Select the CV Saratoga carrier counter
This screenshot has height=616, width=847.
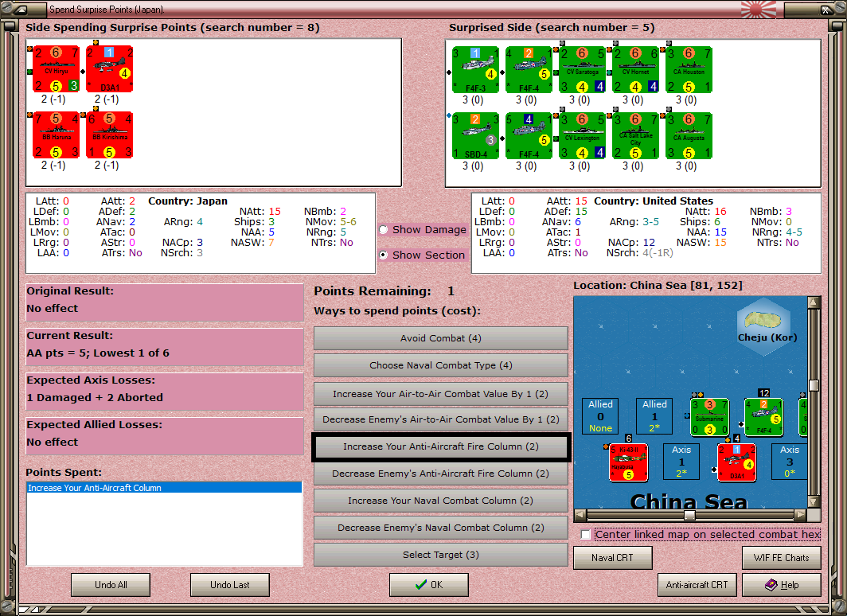tap(583, 70)
